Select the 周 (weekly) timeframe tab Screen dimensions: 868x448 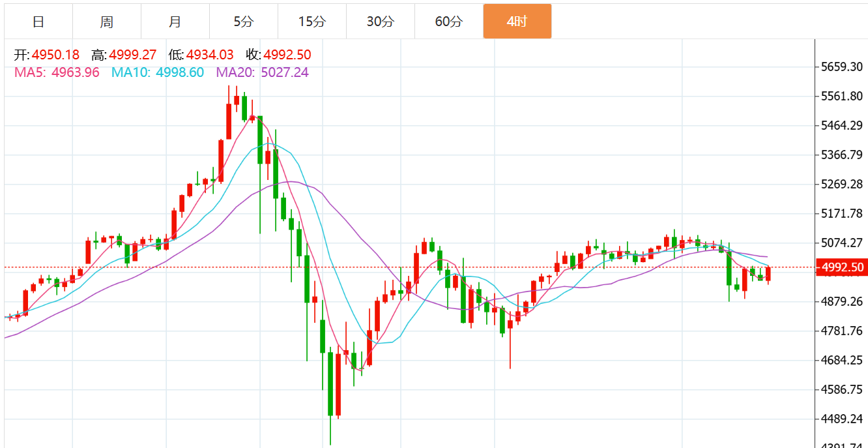(107, 22)
